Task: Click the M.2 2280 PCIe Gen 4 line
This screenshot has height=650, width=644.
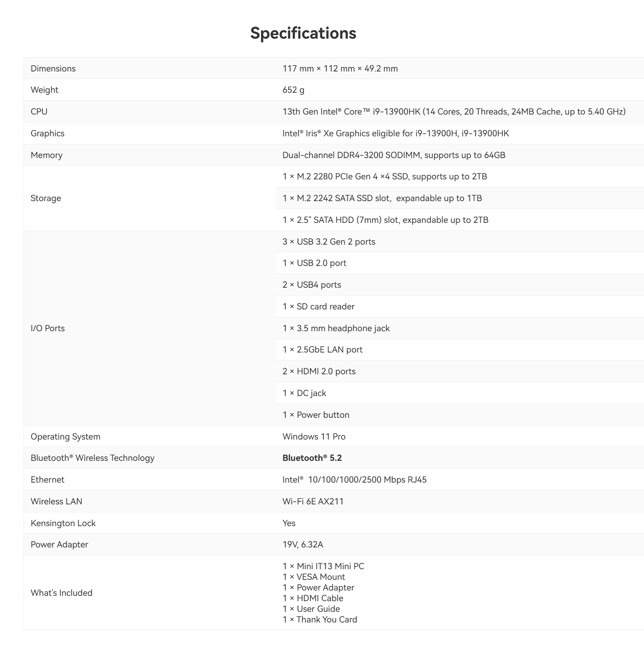Action: [x=385, y=177]
